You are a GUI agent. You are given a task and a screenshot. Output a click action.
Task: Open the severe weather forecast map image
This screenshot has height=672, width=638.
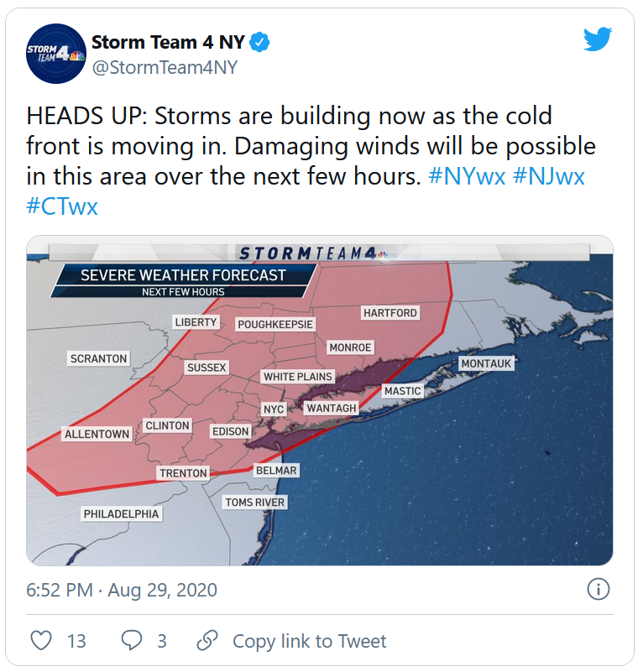(320, 400)
